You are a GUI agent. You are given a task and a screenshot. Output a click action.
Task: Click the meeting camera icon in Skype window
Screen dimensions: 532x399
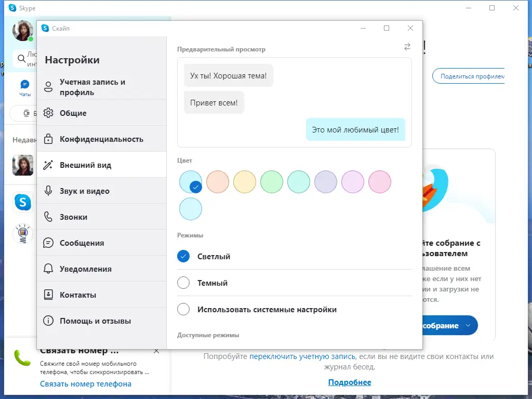click(26, 113)
